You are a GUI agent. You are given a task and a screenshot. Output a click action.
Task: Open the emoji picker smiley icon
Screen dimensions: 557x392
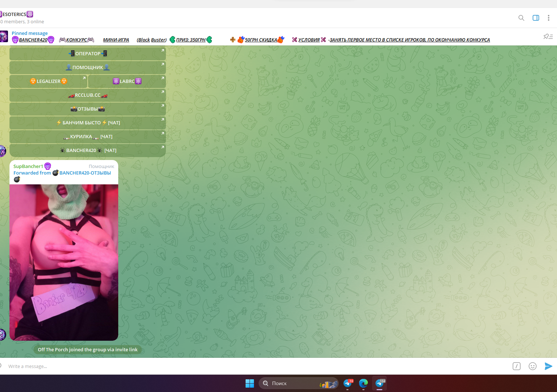533,366
